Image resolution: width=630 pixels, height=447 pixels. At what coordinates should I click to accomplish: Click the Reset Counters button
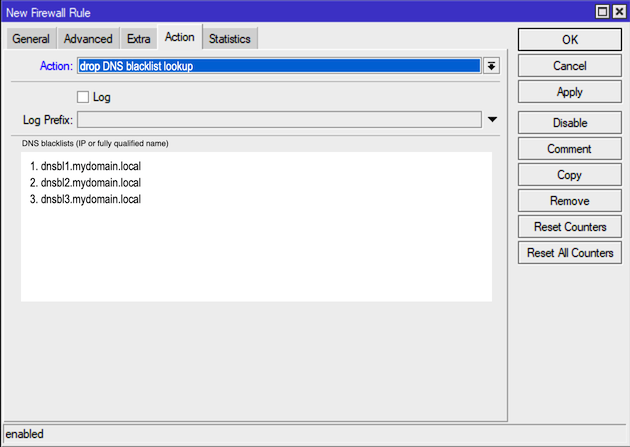tap(570, 227)
